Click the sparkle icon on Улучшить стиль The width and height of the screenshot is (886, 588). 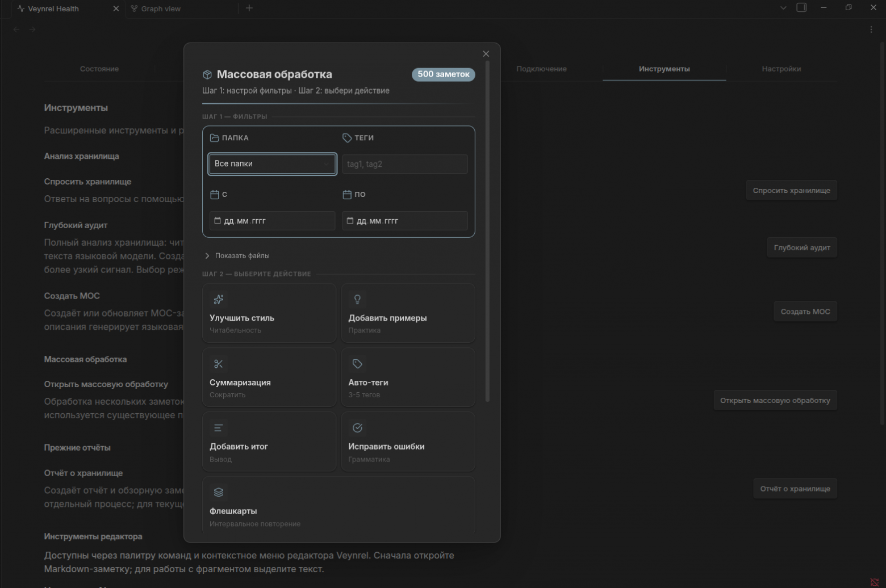coord(219,299)
